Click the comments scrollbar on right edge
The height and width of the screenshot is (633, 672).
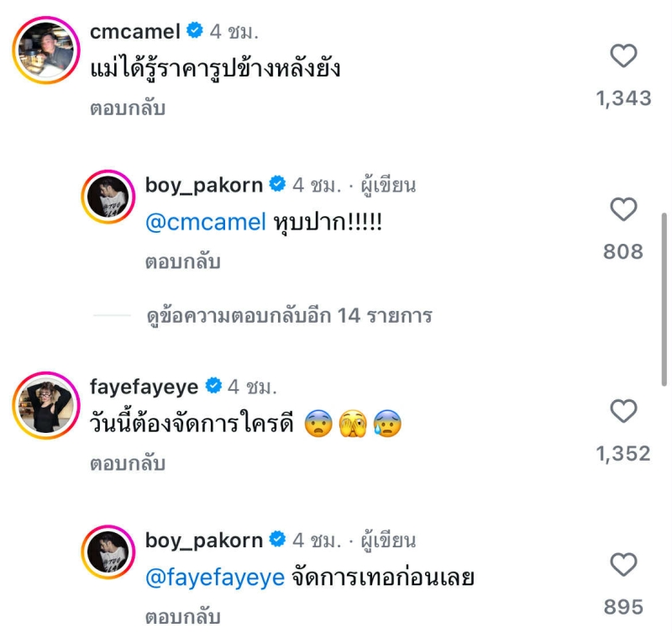pyautogui.click(x=664, y=294)
